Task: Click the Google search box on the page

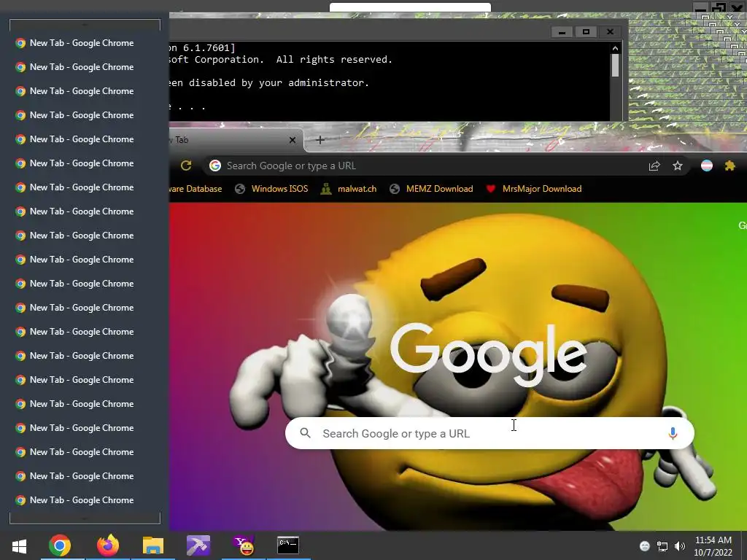Action: [x=489, y=433]
